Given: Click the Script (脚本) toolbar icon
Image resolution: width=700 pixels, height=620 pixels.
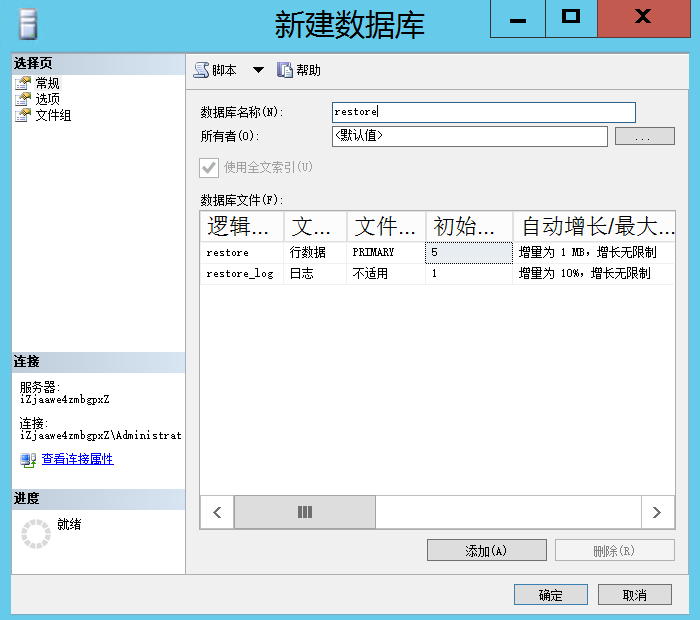Looking at the screenshot, I should (x=201, y=70).
